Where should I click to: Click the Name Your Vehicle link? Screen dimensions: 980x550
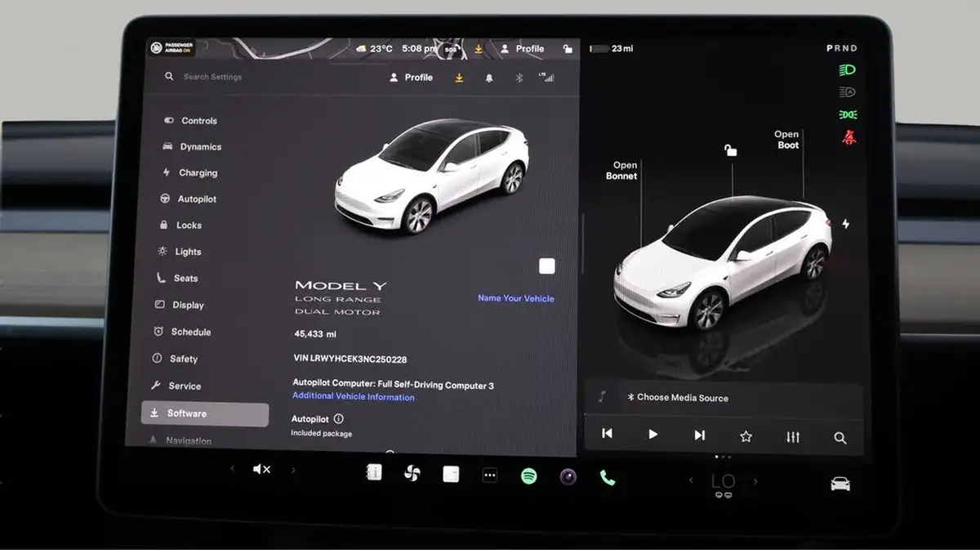pyautogui.click(x=515, y=298)
